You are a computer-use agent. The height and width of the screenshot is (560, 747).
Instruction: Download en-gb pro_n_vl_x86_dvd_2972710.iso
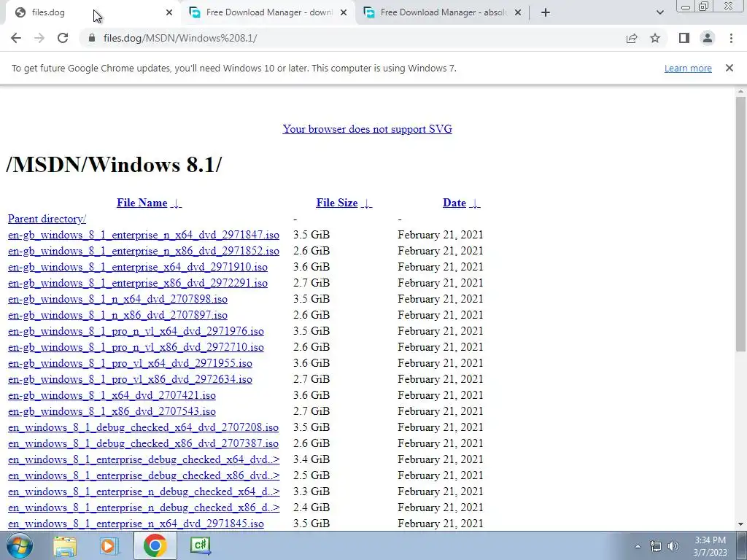tap(136, 347)
